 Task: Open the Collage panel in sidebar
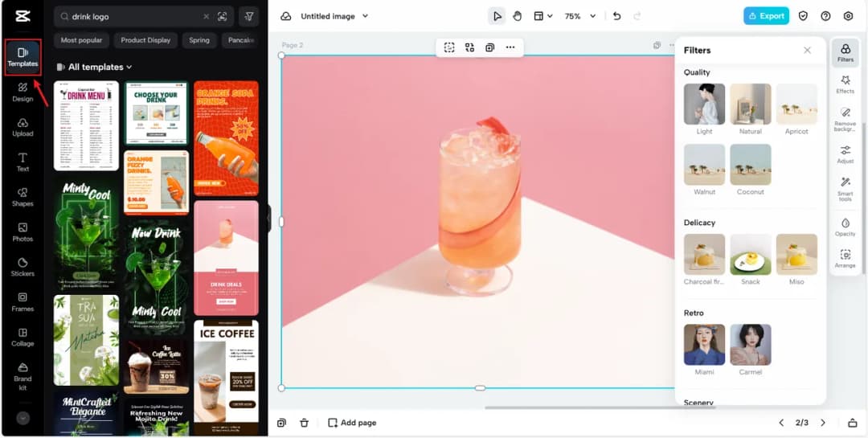tap(23, 337)
